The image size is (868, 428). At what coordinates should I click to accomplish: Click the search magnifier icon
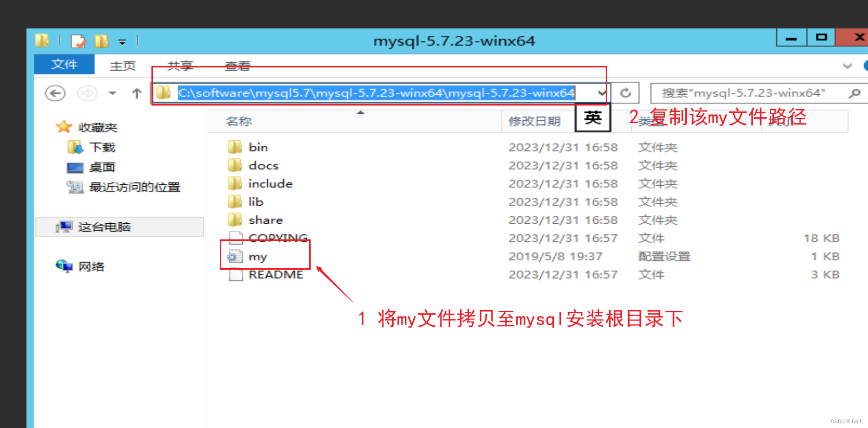click(x=855, y=93)
